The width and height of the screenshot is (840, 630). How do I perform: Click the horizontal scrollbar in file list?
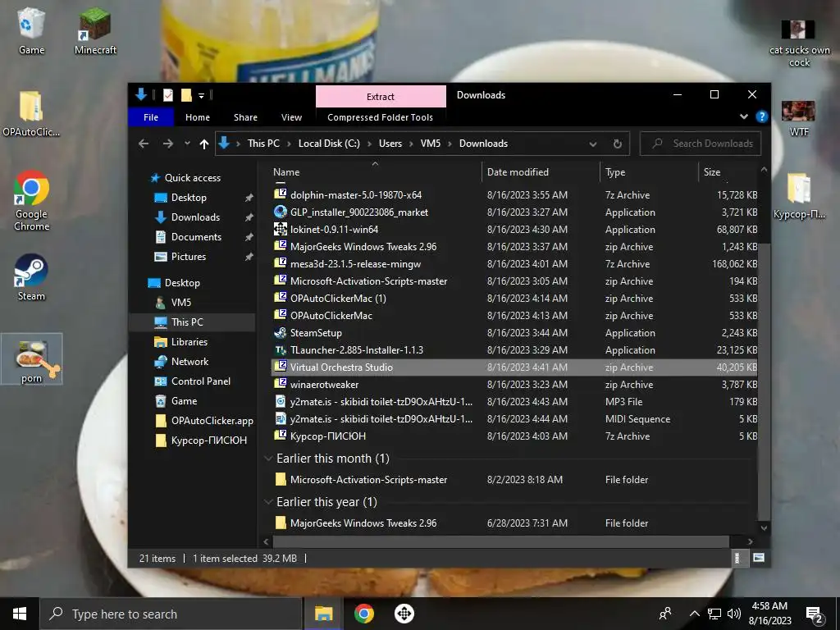click(x=501, y=541)
